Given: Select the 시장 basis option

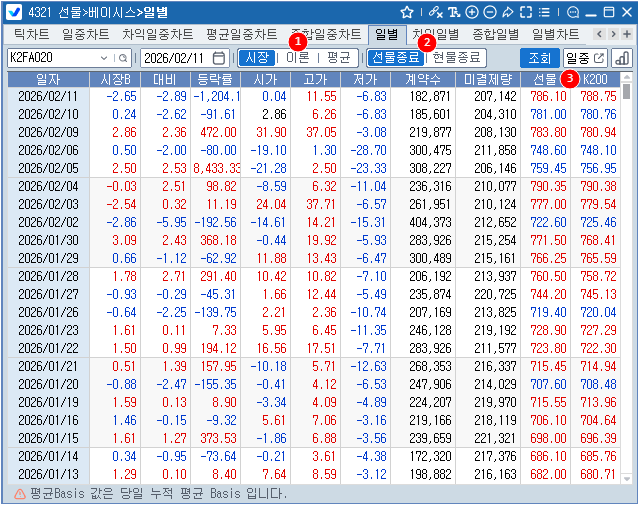Looking at the screenshot, I should point(257,58).
